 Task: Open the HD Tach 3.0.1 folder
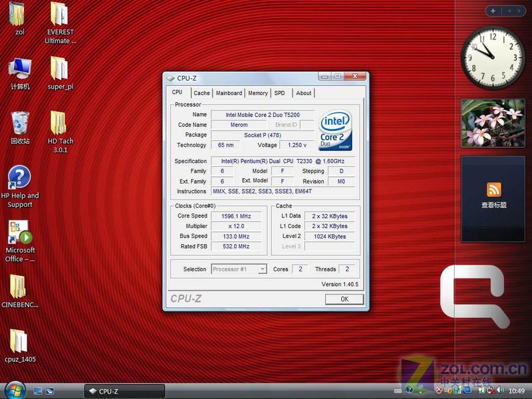click(60, 132)
